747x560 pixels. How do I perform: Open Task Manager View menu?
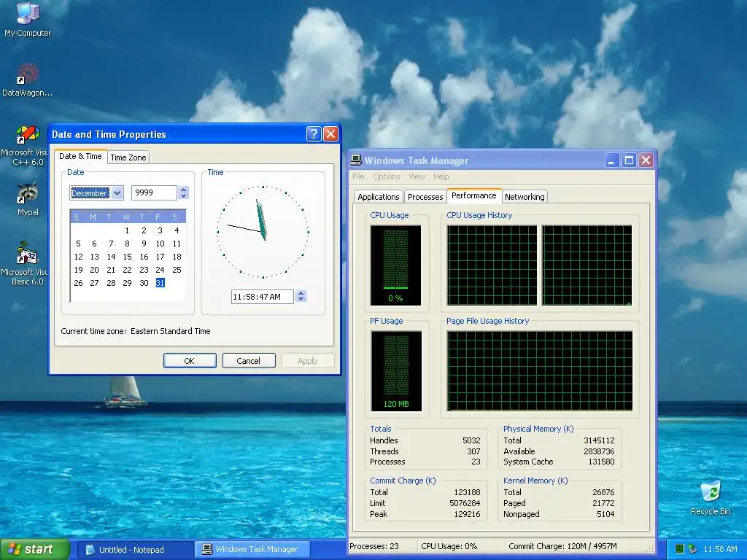point(417,176)
